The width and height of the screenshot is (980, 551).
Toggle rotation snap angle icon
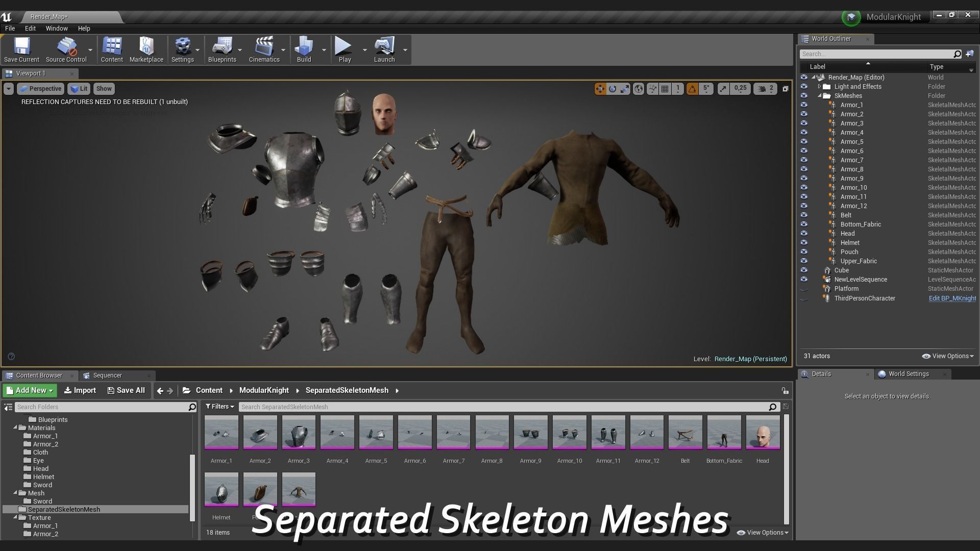pos(692,89)
